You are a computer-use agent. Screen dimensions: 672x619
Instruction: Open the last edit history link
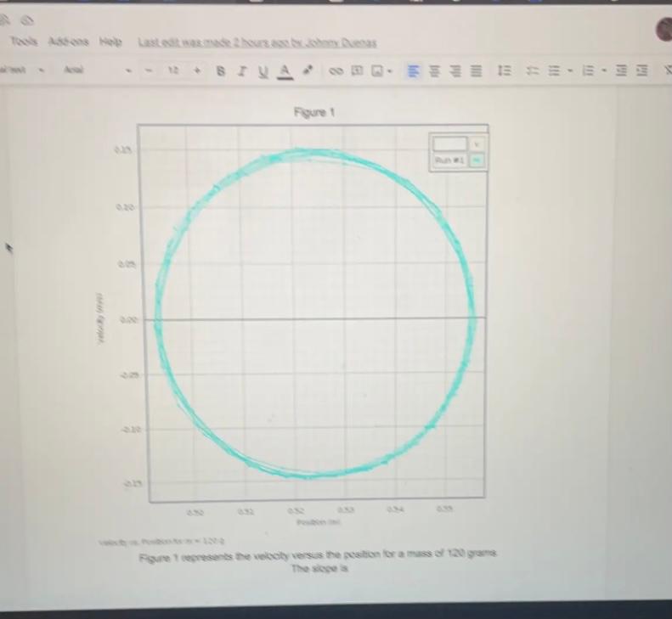click(x=257, y=42)
